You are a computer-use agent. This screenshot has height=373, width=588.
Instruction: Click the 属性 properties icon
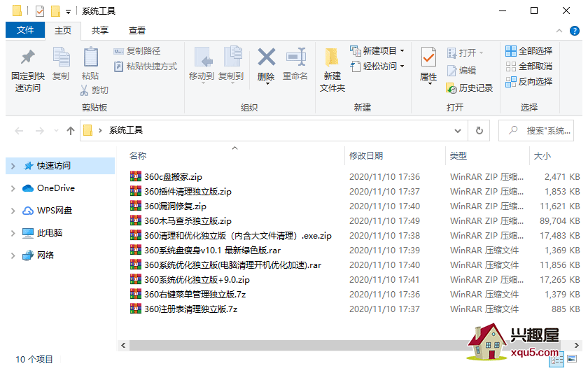[x=428, y=57]
